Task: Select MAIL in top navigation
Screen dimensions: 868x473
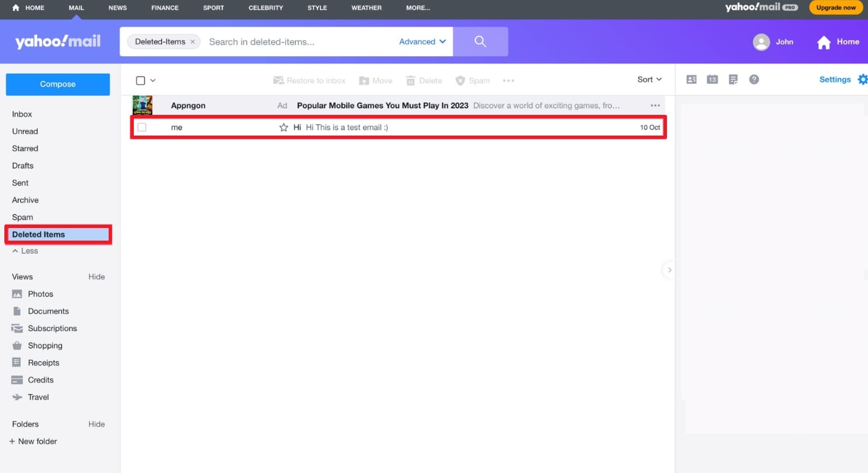Action: click(76, 8)
